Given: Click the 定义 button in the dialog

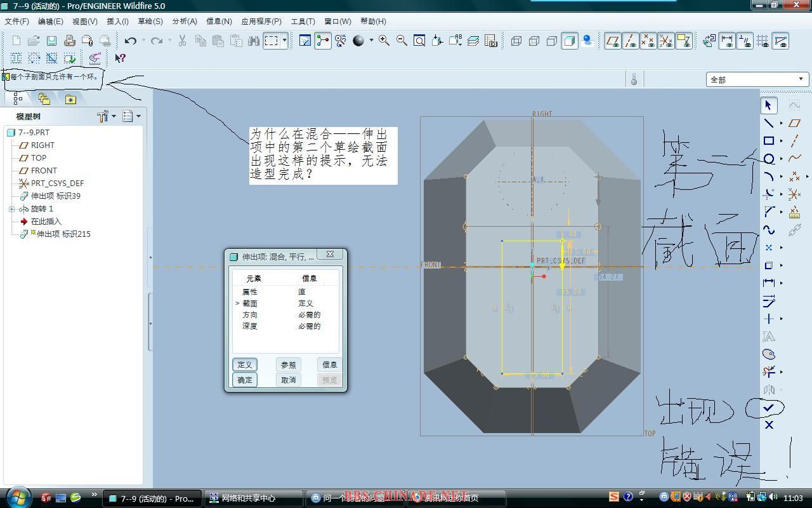Looking at the screenshot, I should 245,364.
